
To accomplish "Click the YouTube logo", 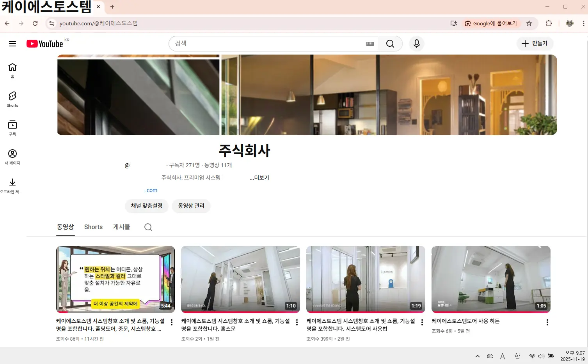I will [44, 43].
